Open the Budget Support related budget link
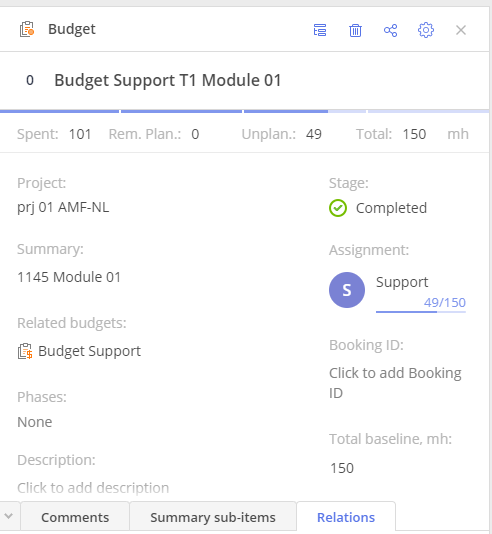This screenshot has width=492, height=534. pos(89,351)
